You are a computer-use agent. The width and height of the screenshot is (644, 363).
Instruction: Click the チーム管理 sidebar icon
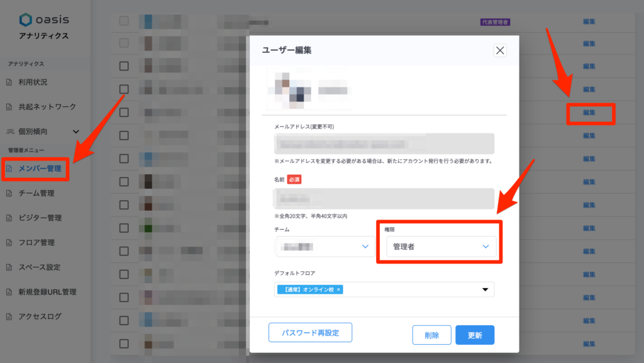coord(9,193)
